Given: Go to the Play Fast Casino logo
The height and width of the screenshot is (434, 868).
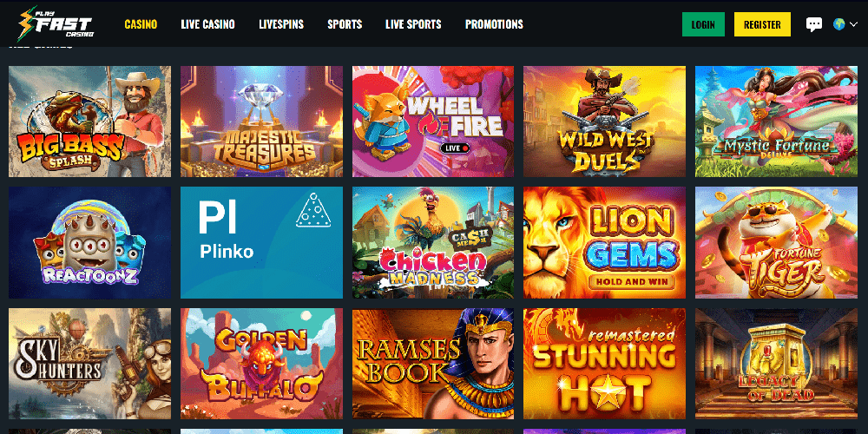Looking at the screenshot, I should pos(56,24).
